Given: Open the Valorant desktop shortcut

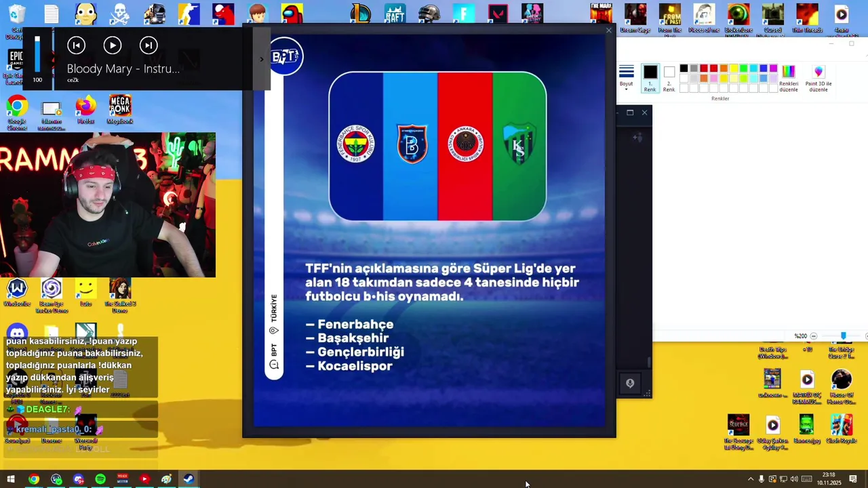Looking at the screenshot, I should pos(498,14).
